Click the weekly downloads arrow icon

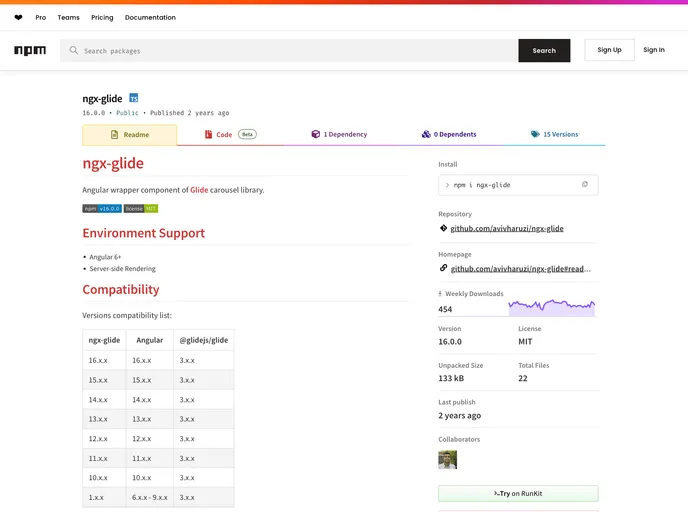440,294
